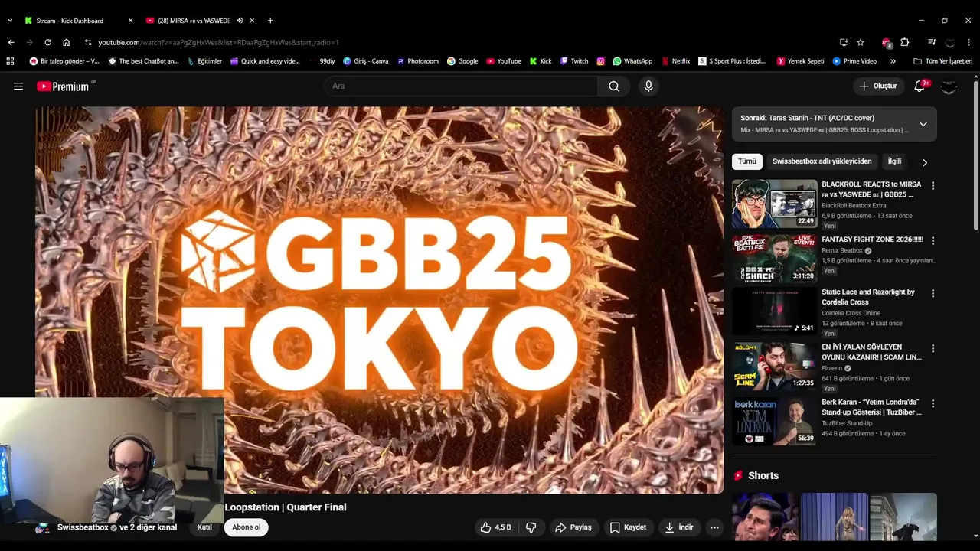Open the notifications bell

point(920,86)
